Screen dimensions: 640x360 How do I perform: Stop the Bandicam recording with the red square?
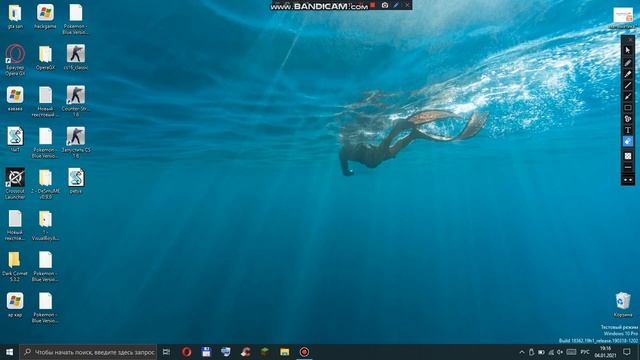click(x=373, y=5)
